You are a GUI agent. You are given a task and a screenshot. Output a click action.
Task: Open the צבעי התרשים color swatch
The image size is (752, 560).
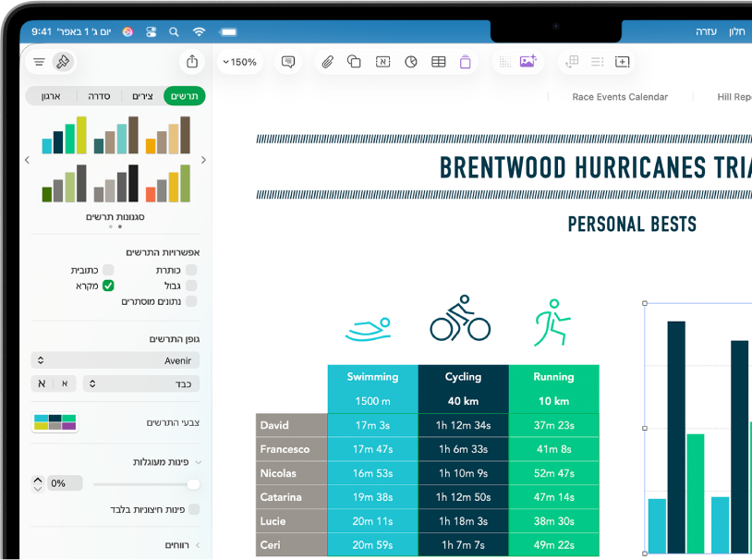[x=55, y=422]
